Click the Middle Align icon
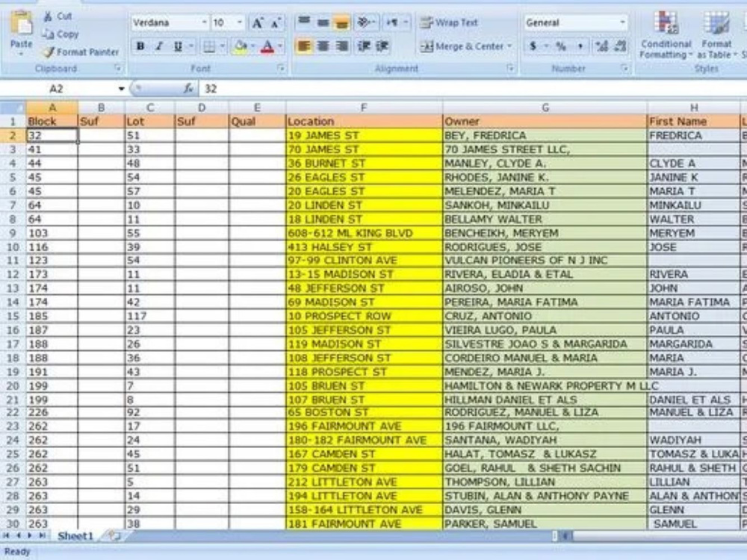The image size is (747, 560). [323, 22]
